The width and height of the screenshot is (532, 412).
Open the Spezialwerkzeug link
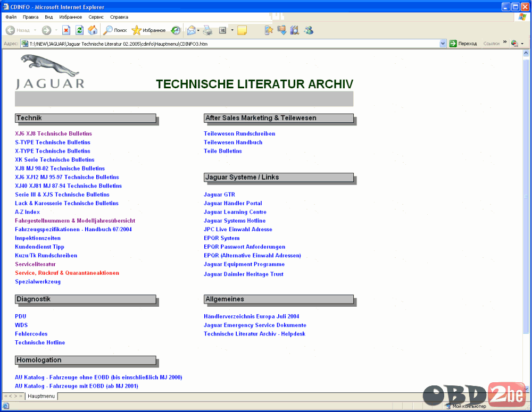coord(38,282)
